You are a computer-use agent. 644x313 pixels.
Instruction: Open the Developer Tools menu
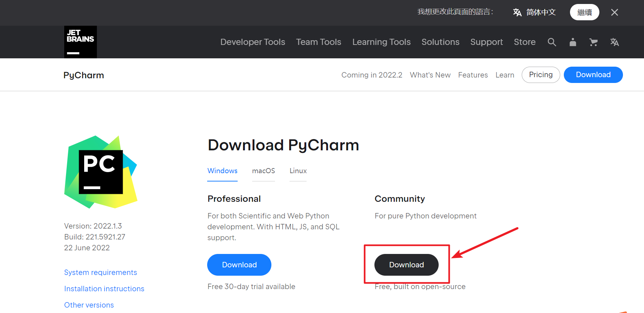tap(253, 42)
